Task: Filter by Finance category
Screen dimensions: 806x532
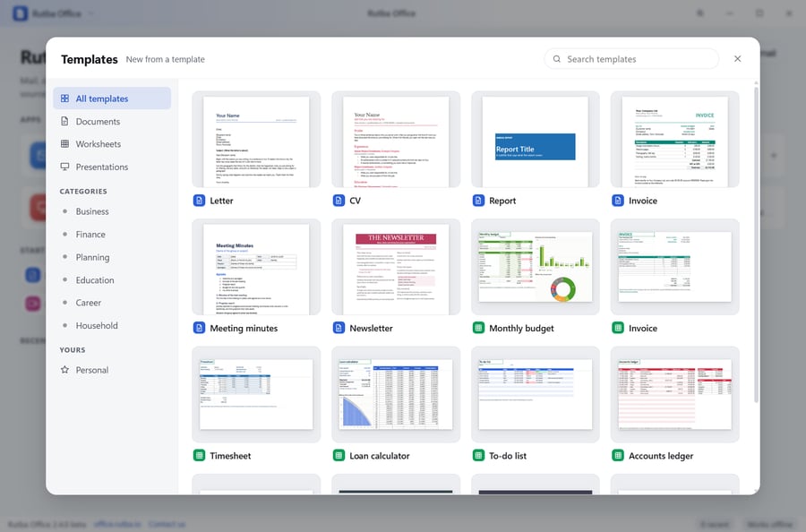Action: 112,235
